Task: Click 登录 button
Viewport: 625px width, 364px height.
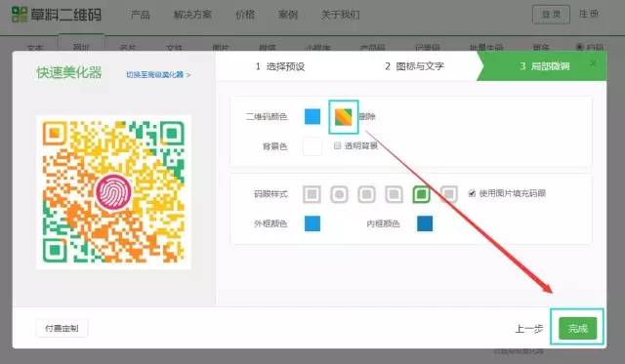Action: (x=551, y=15)
